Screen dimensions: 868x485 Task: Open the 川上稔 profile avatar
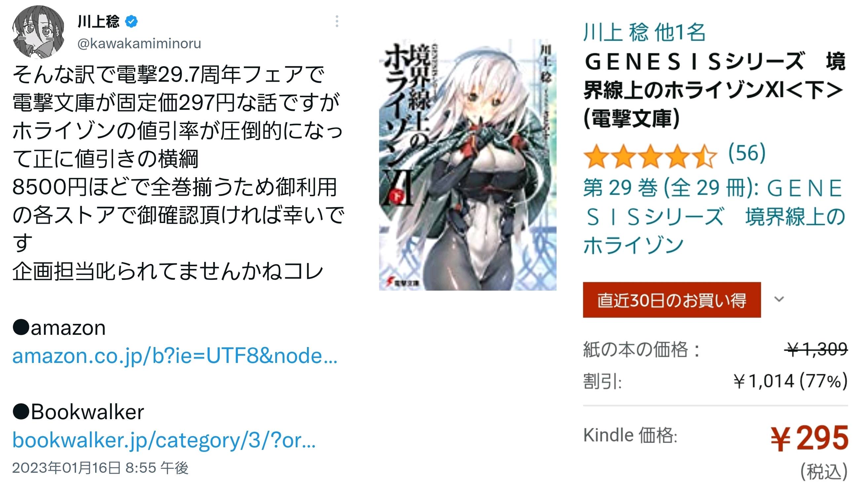38,32
